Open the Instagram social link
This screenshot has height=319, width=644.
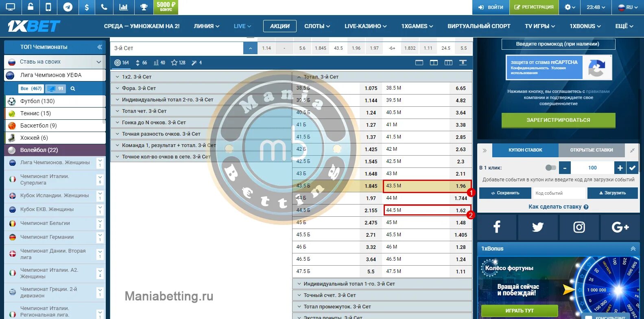click(579, 227)
